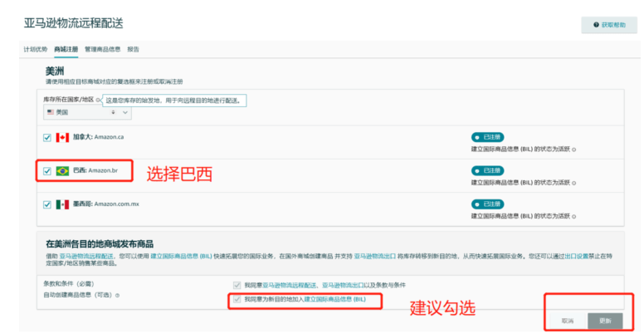Click 已注册 badge in the 墨西哥 row
The image size is (644, 334).
pyautogui.click(x=487, y=204)
